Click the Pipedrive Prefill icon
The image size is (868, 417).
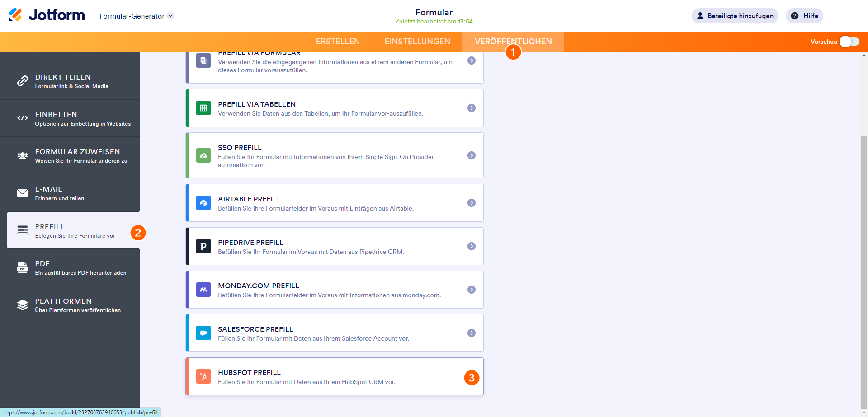(x=203, y=246)
